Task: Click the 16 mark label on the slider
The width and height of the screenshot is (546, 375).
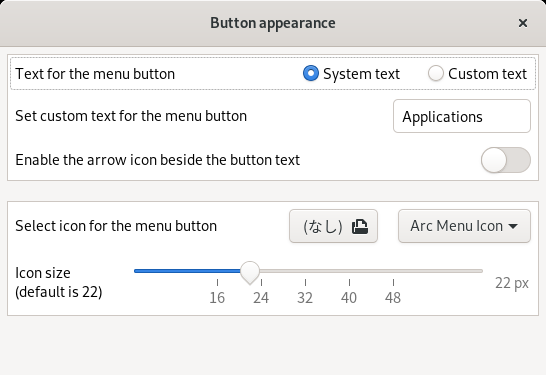Action: point(217,298)
